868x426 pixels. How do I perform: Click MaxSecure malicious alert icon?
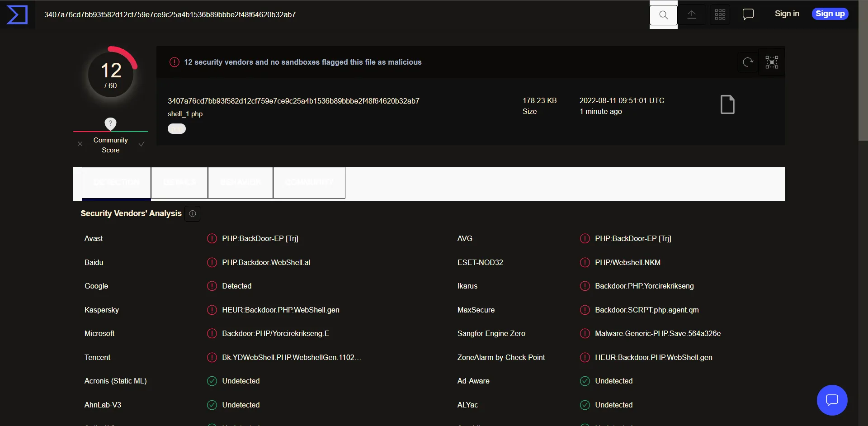[585, 310]
